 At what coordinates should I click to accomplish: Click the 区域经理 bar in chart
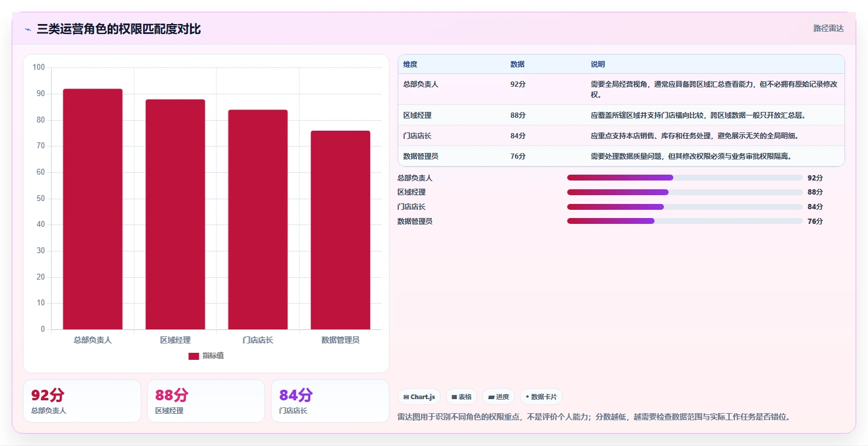click(175, 215)
